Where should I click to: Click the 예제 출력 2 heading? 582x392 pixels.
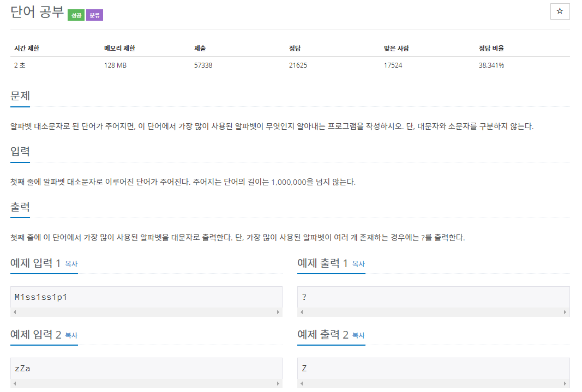click(322, 335)
